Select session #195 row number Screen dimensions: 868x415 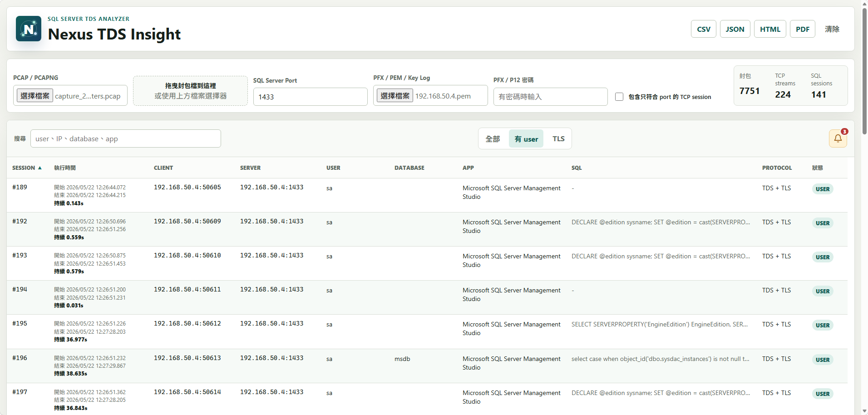(20, 323)
